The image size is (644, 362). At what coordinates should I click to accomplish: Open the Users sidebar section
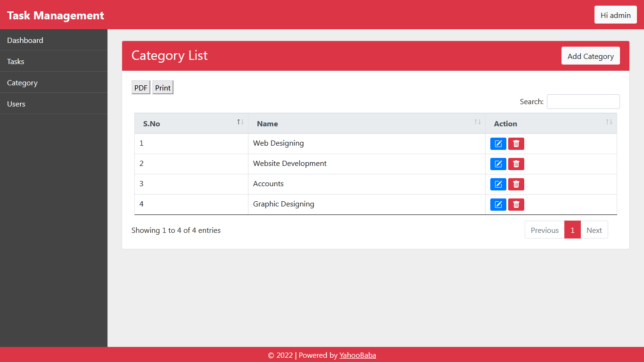[16, 104]
